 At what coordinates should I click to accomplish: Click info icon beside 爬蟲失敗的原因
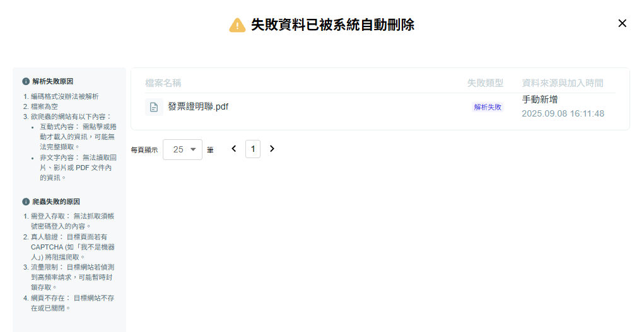(x=26, y=202)
